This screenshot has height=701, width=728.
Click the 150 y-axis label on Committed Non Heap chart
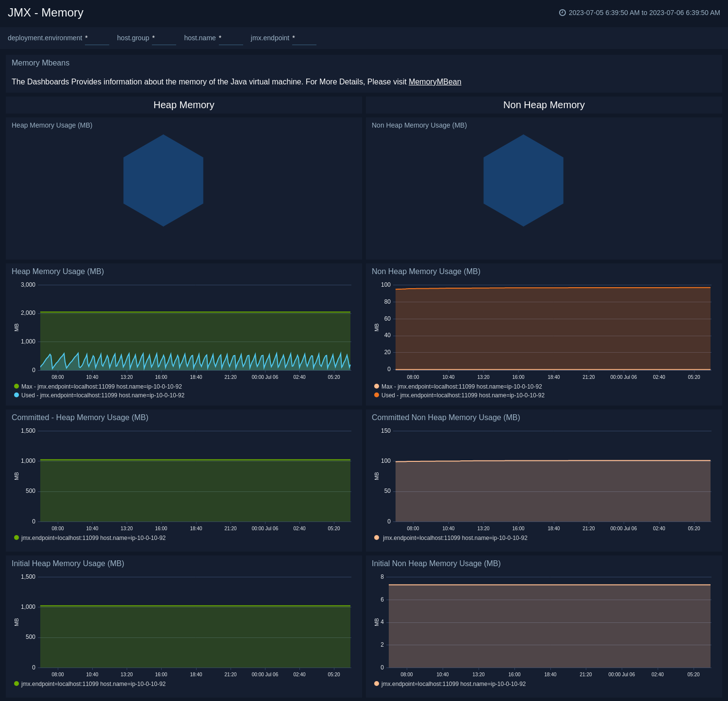pyautogui.click(x=386, y=431)
